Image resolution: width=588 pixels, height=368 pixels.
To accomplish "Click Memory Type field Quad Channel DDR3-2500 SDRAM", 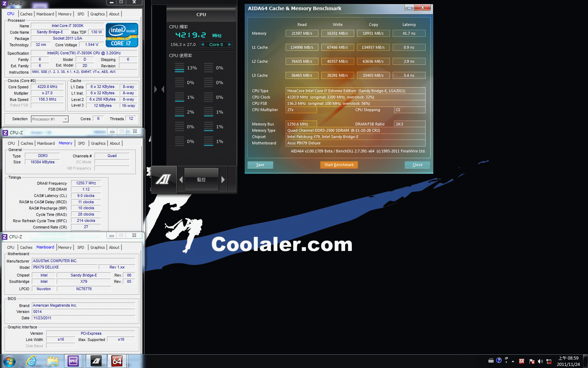I will pyautogui.click(x=356, y=130).
